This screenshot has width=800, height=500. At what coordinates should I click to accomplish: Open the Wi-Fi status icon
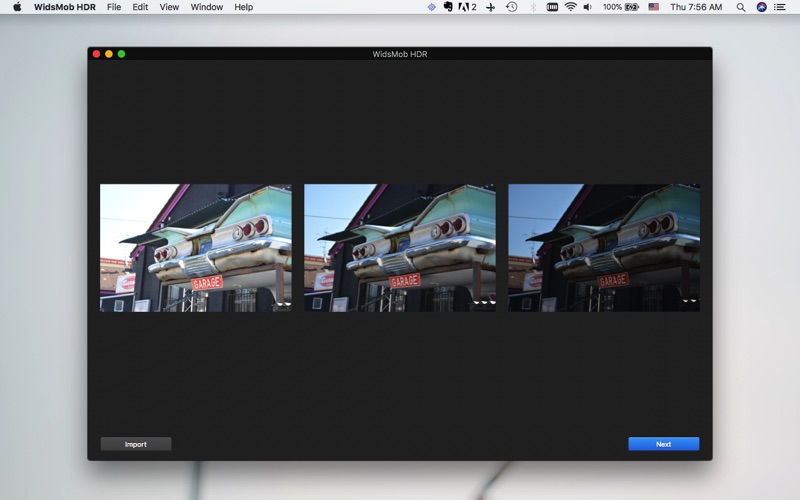tap(570, 7)
